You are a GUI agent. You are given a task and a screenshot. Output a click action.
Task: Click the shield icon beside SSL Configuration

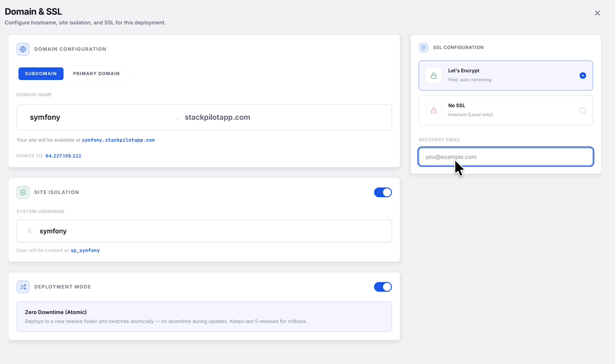pyautogui.click(x=424, y=48)
